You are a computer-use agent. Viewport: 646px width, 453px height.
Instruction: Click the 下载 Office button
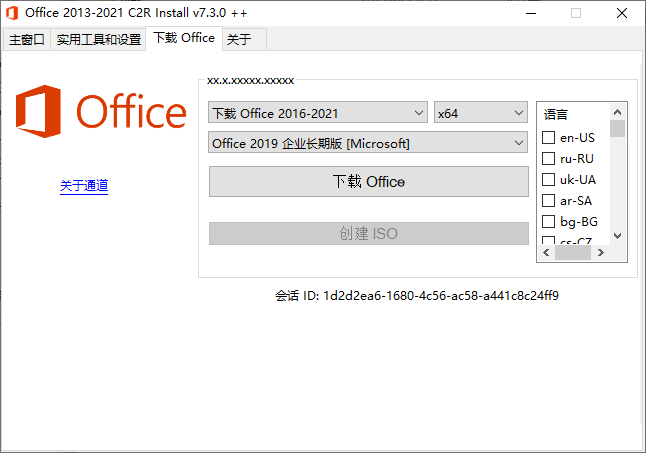tap(368, 181)
